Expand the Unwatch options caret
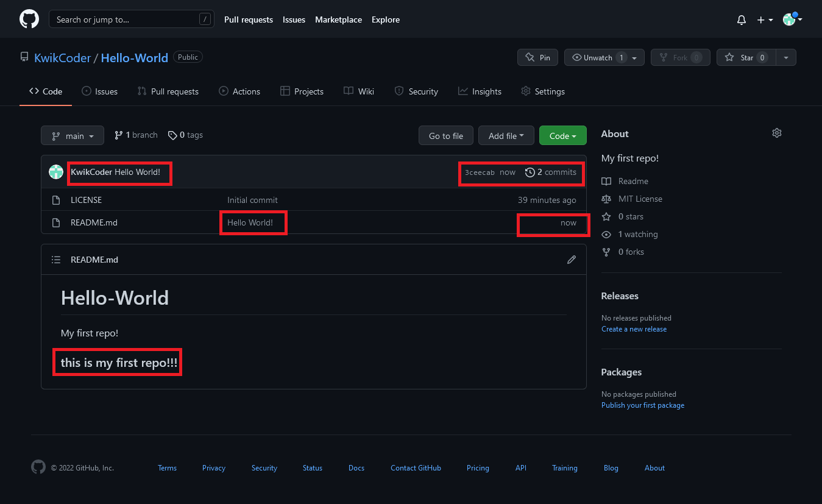 (635, 57)
